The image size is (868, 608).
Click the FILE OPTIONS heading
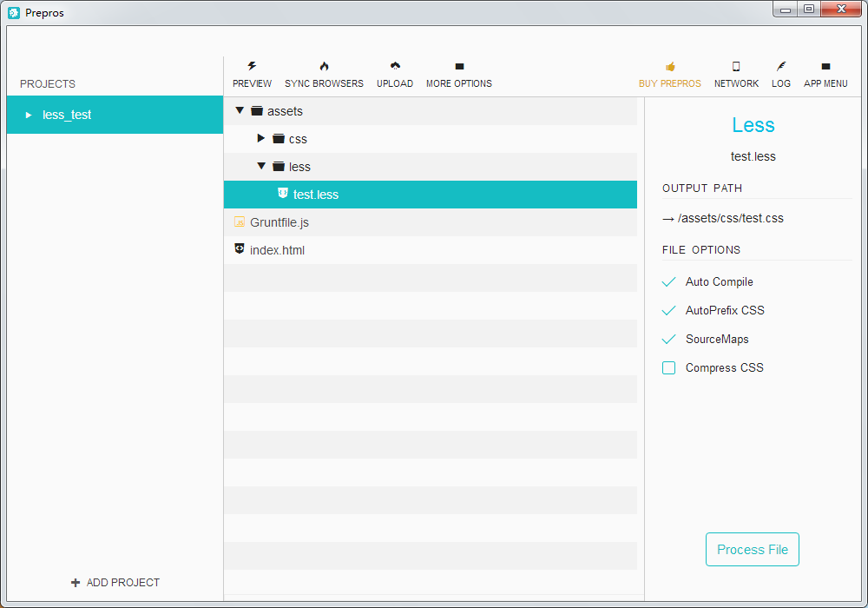coord(700,250)
